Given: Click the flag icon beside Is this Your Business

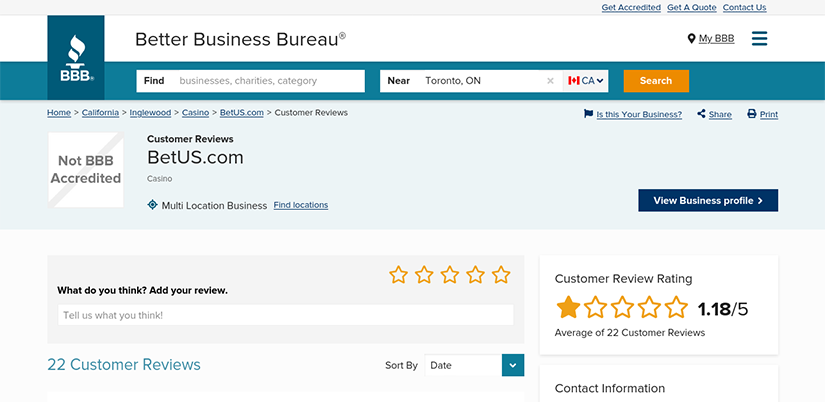Looking at the screenshot, I should 588,114.
